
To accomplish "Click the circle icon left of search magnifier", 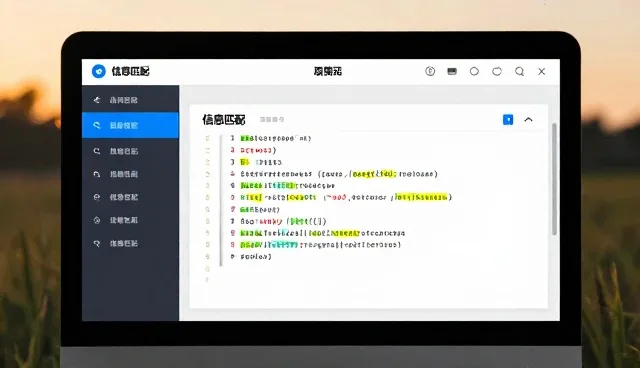I will coord(497,71).
